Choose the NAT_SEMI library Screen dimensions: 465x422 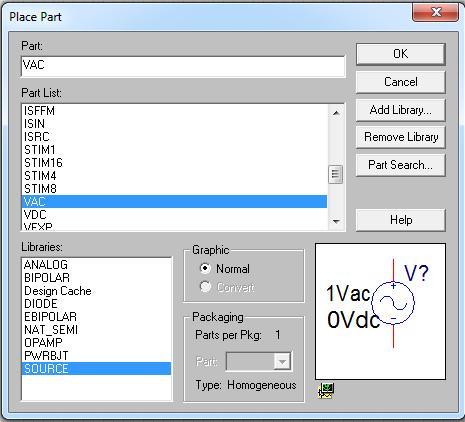(x=96, y=330)
